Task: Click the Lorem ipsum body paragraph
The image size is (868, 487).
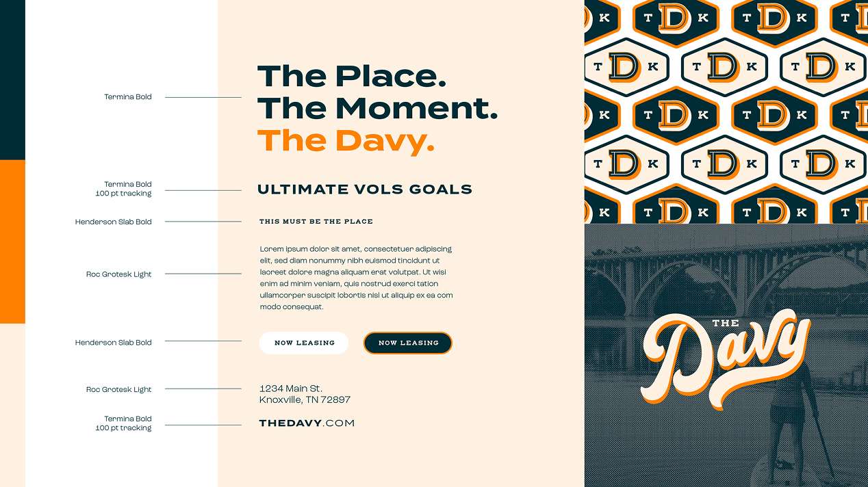Action: tap(356, 278)
